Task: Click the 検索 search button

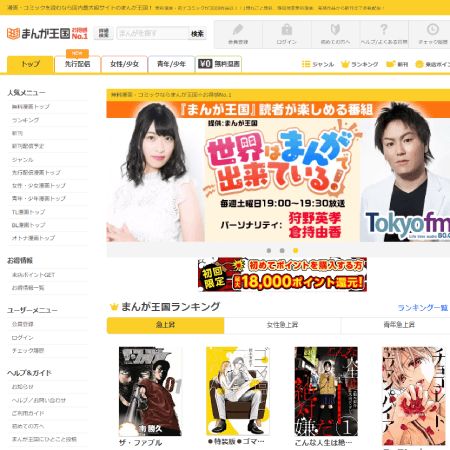Action: click(x=197, y=34)
